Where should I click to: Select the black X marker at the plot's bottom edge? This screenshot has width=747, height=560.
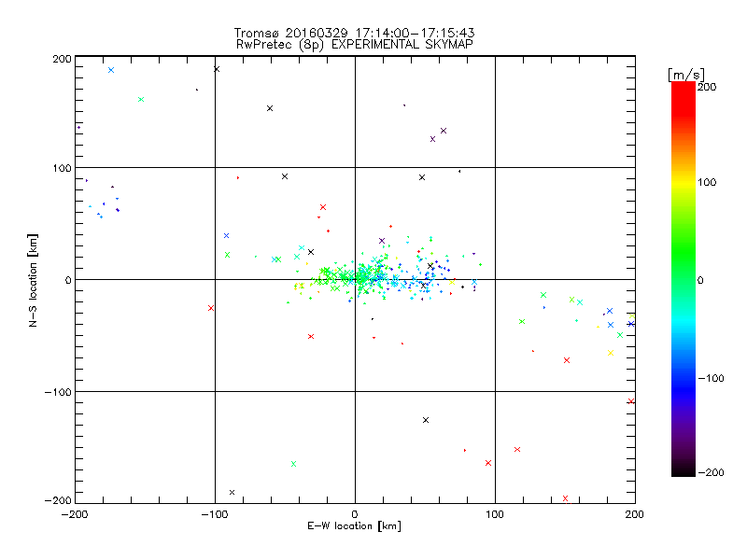(232, 493)
